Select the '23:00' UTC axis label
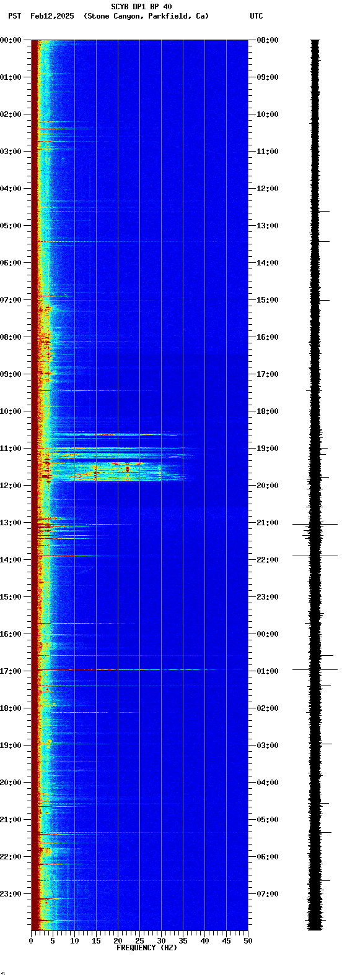Viewport: 342px width, 980px height. coord(268,597)
